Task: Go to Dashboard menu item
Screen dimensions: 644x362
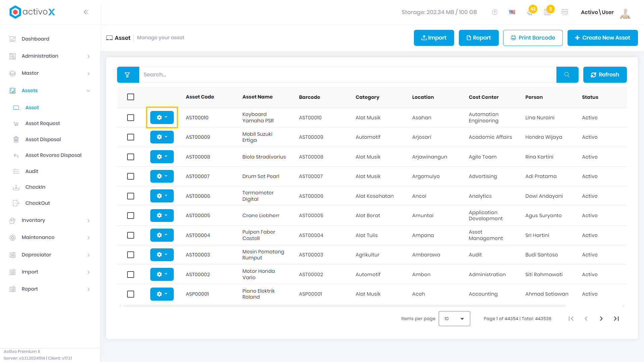Action: pyautogui.click(x=35, y=39)
